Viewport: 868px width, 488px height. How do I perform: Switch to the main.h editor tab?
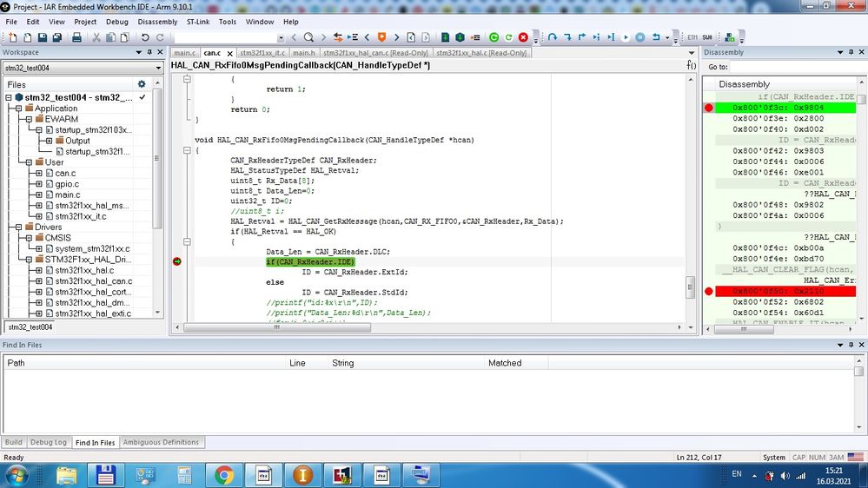(304, 53)
